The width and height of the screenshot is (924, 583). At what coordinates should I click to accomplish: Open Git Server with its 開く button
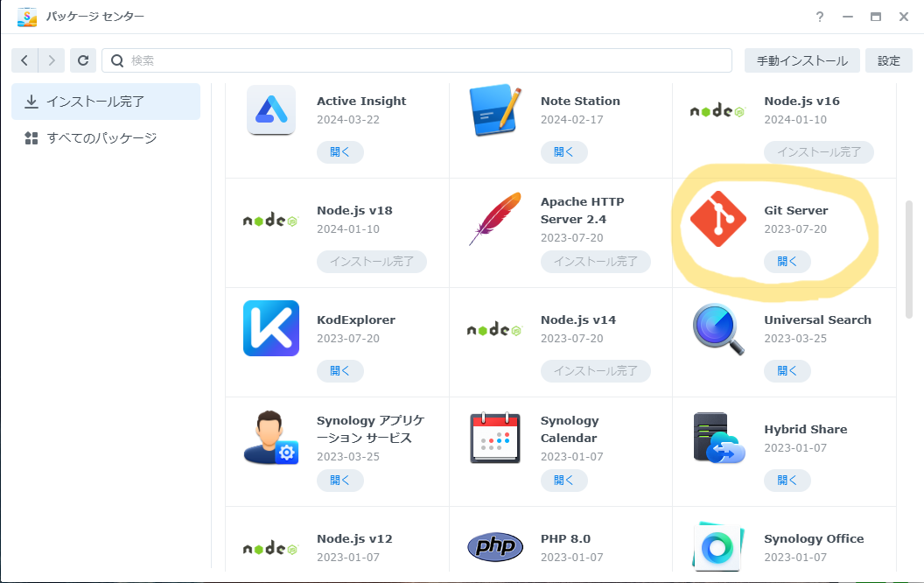point(787,261)
